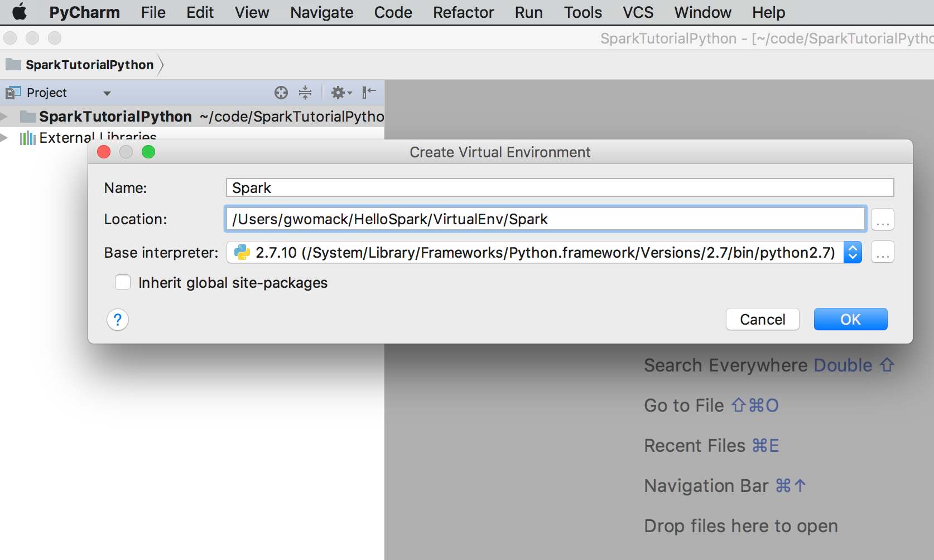Click the Create Virtual Environment title bar
This screenshot has height=560, width=934.
(500, 152)
